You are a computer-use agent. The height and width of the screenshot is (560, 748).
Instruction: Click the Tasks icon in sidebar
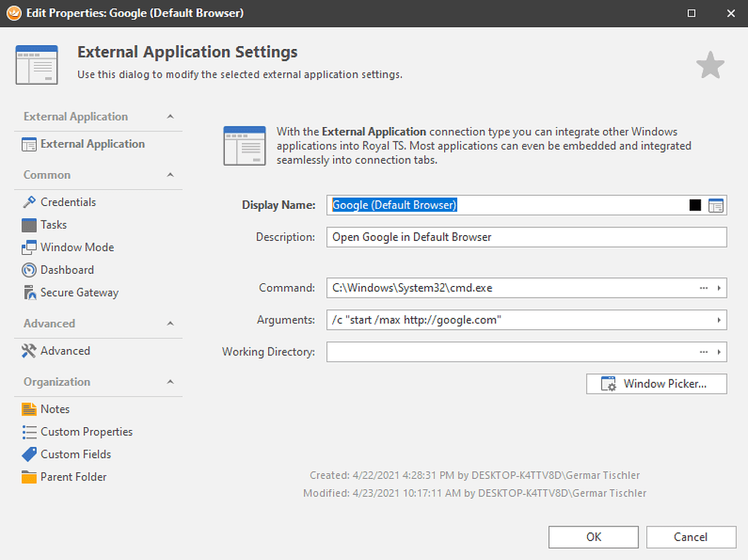(x=28, y=225)
